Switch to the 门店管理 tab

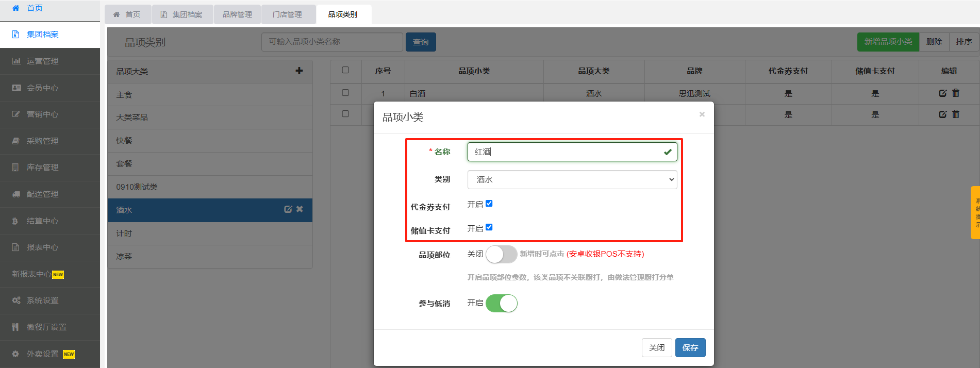click(288, 14)
